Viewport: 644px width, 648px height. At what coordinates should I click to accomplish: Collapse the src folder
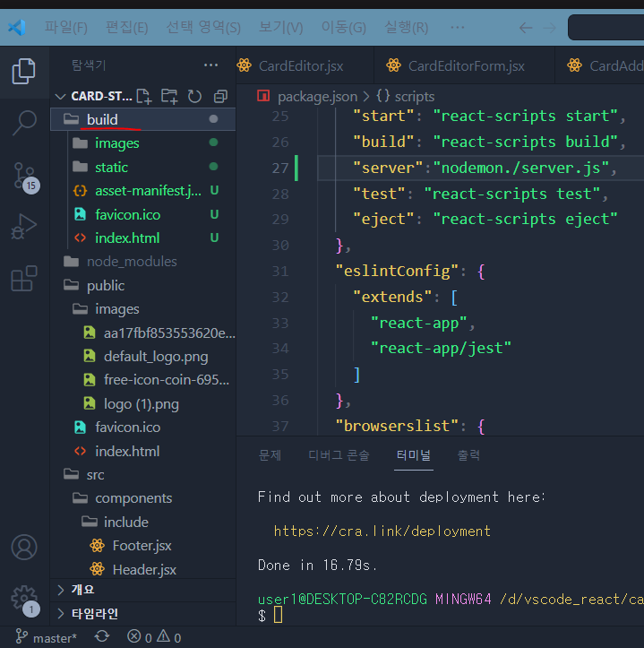pyautogui.click(x=143, y=475)
